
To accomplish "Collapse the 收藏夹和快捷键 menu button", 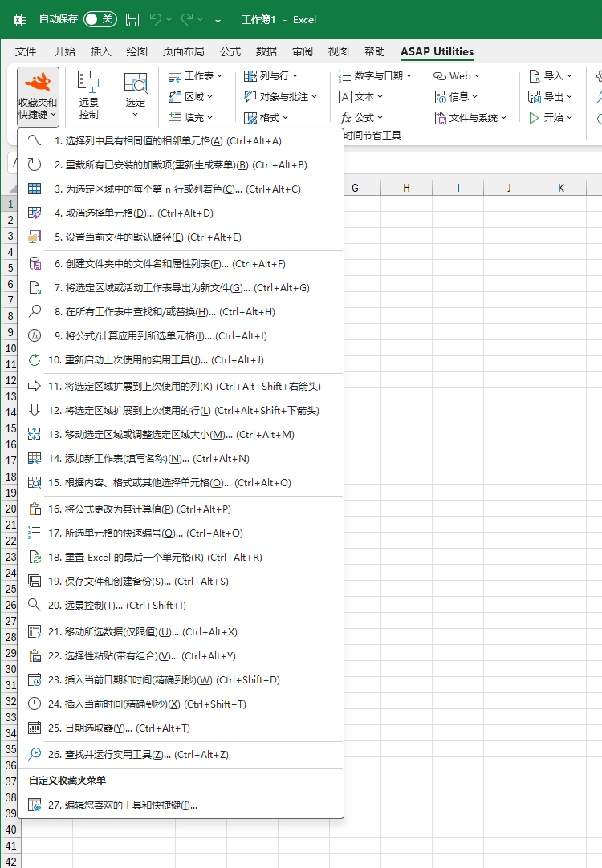I will click(38, 96).
